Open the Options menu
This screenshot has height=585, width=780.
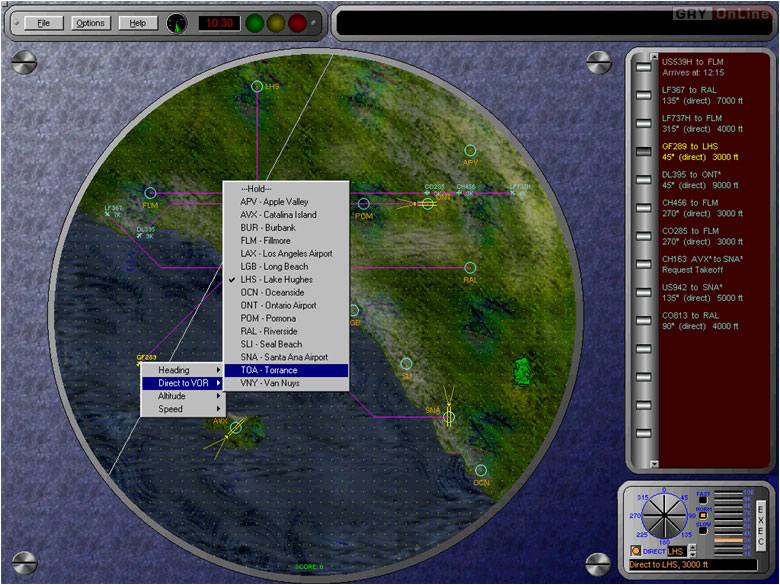pyautogui.click(x=90, y=23)
